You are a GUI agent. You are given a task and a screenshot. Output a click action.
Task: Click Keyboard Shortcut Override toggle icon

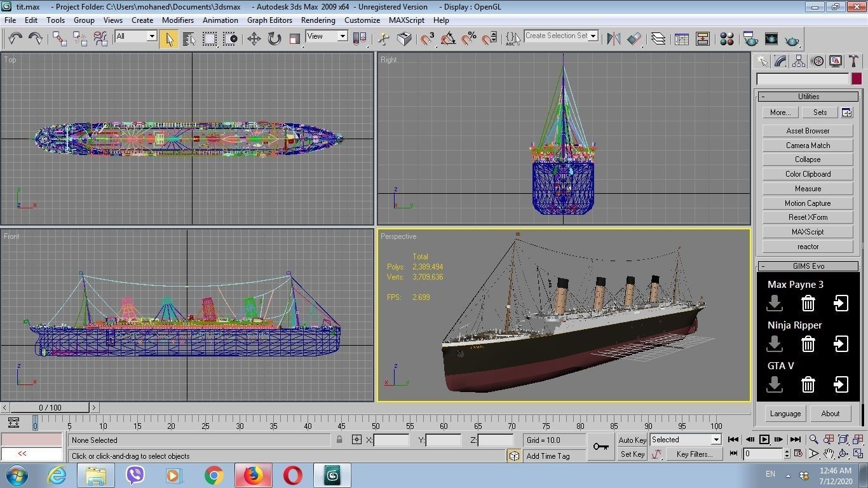[x=404, y=39]
